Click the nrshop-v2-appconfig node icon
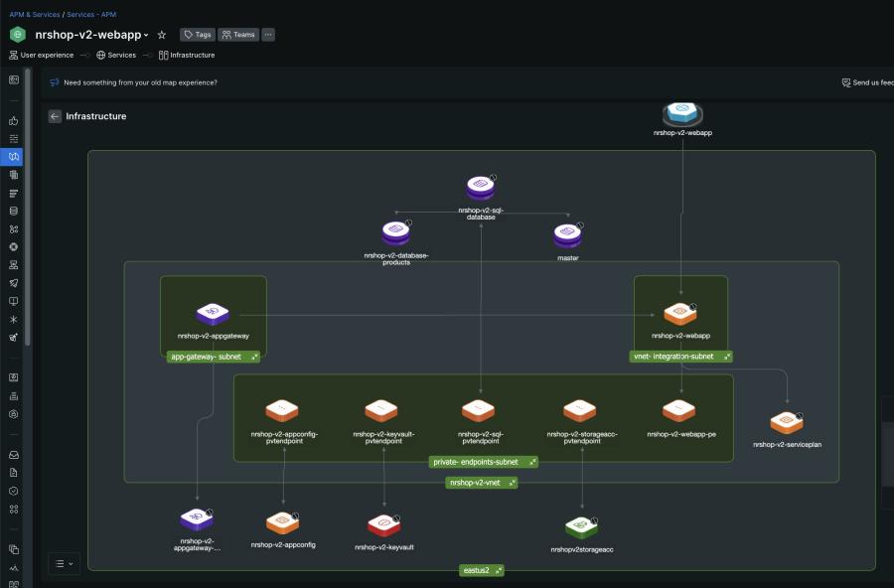This screenshot has height=588, width=894. click(282, 522)
